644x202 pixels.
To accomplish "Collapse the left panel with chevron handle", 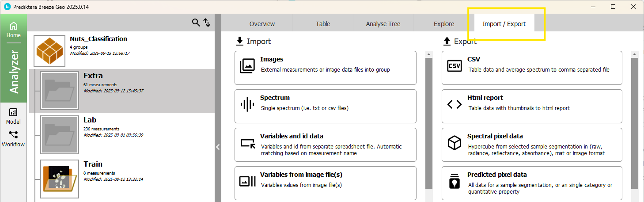I will (218, 147).
